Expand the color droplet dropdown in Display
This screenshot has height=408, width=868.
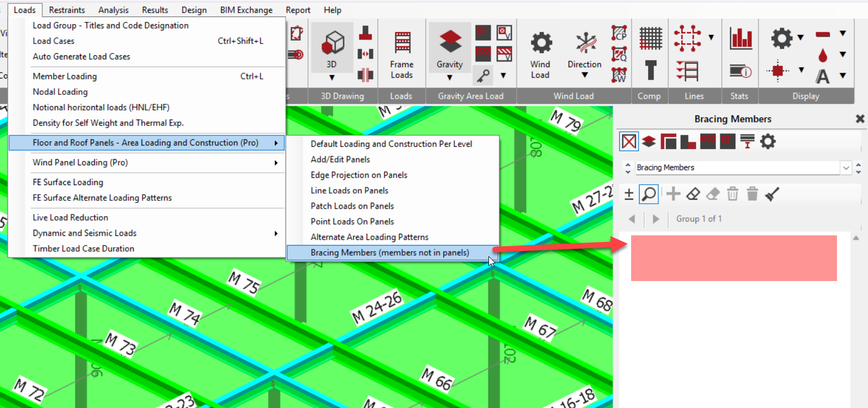click(x=843, y=55)
